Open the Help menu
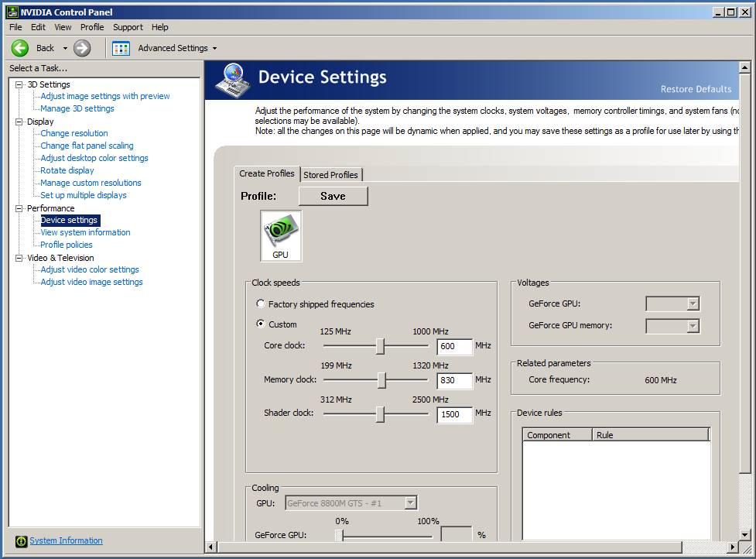This screenshot has height=559, width=756. click(159, 27)
